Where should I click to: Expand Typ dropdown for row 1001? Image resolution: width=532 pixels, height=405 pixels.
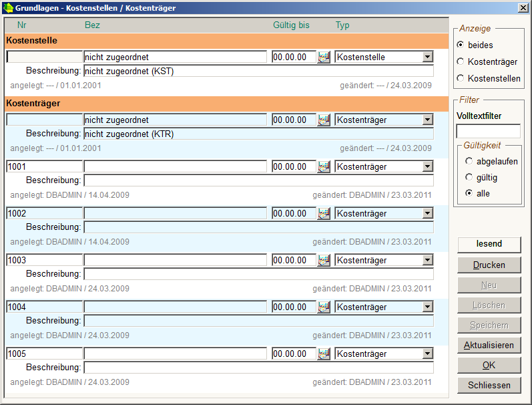point(427,167)
